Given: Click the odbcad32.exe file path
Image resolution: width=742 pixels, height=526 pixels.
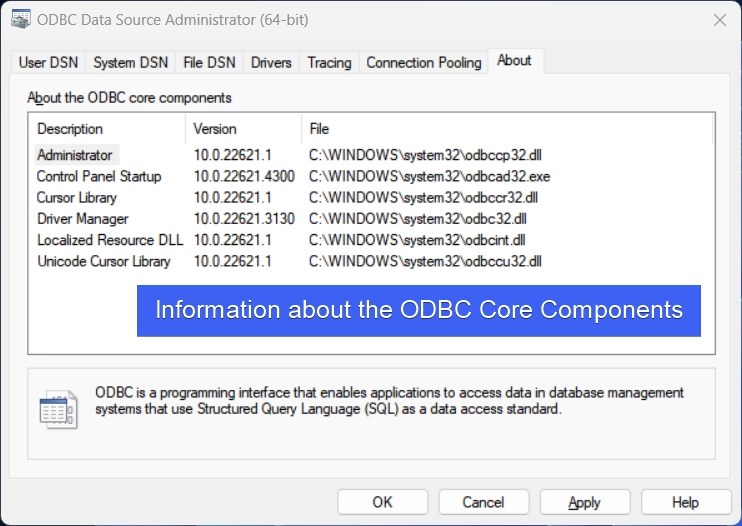Looking at the screenshot, I should [429, 176].
